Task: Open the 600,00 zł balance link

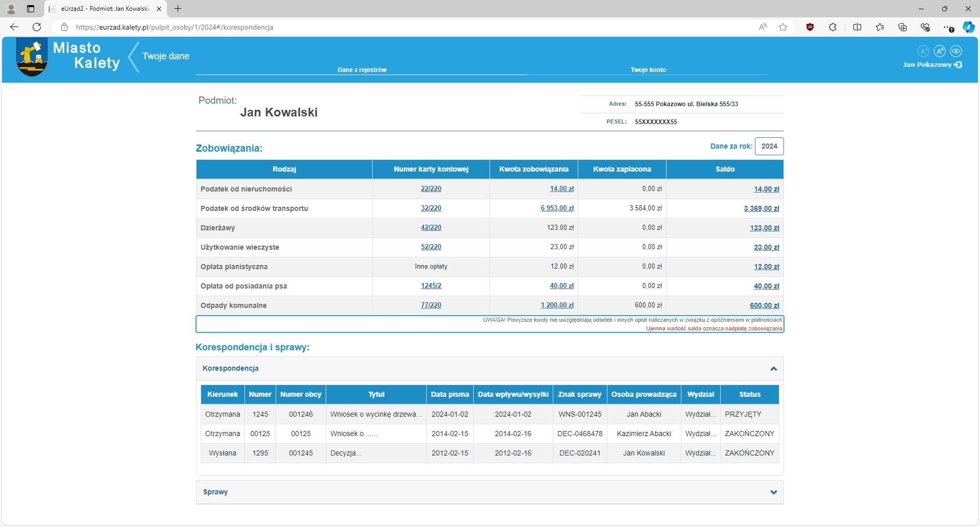Action: (764, 305)
